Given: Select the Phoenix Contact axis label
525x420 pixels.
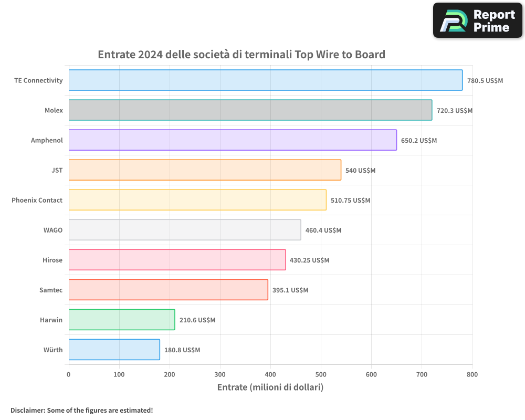Looking at the screenshot, I should point(37,200).
